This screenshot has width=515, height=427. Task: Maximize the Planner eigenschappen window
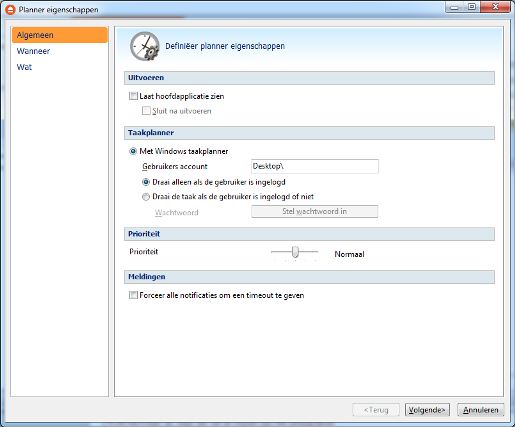coord(472,7)
